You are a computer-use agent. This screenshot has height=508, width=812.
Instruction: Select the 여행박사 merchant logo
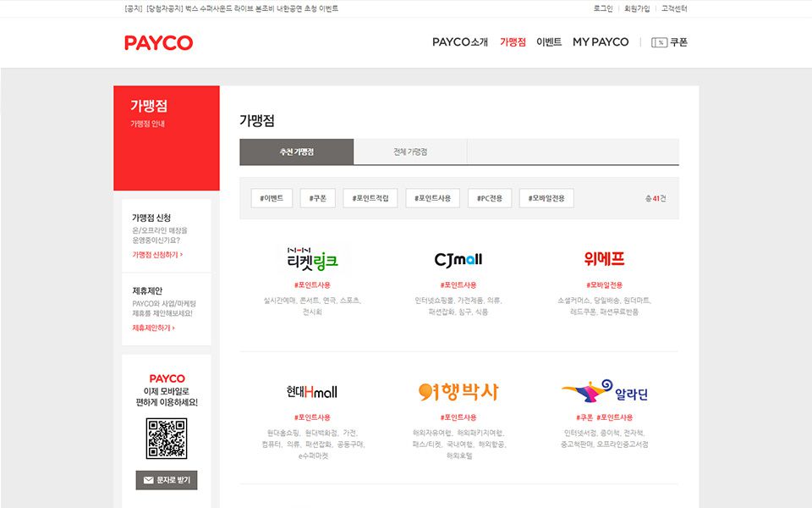pyautogui.click(x=458, y=392)
